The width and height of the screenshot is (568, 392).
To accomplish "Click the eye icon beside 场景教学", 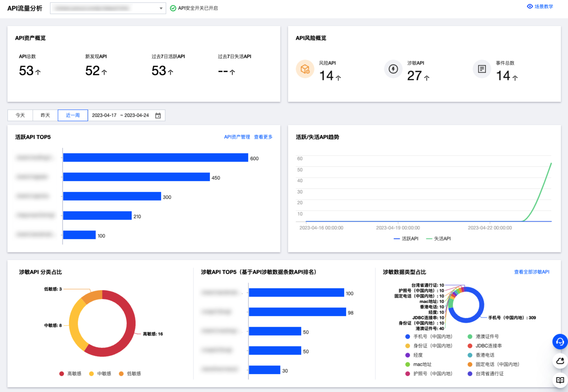I will (x=530, y=7).
